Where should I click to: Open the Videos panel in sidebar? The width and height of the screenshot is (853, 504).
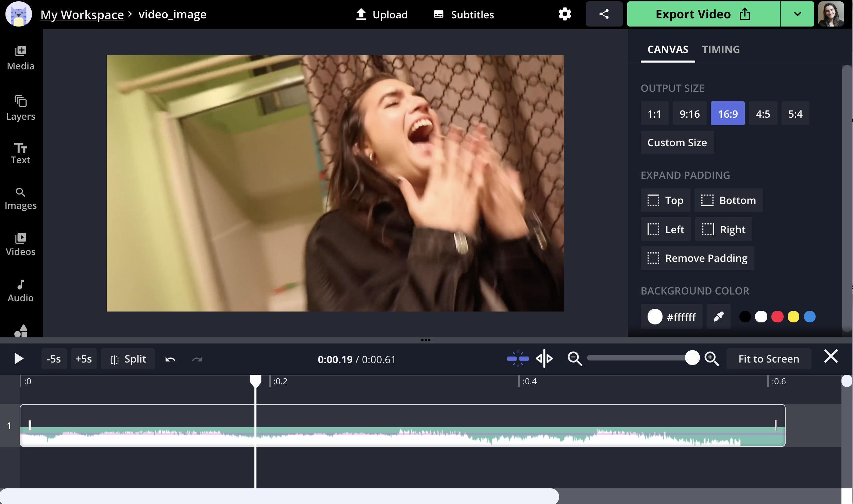[x=20, y=243]
